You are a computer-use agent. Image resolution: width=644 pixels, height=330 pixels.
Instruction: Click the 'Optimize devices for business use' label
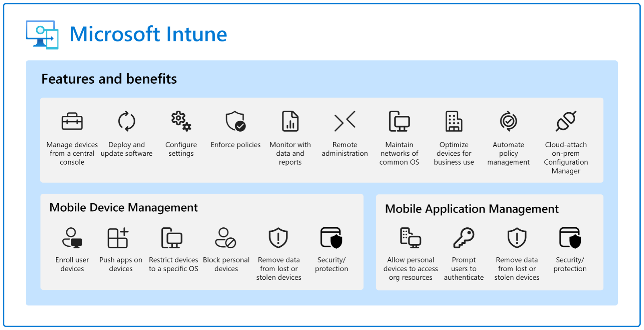click(x=454, y=153)
